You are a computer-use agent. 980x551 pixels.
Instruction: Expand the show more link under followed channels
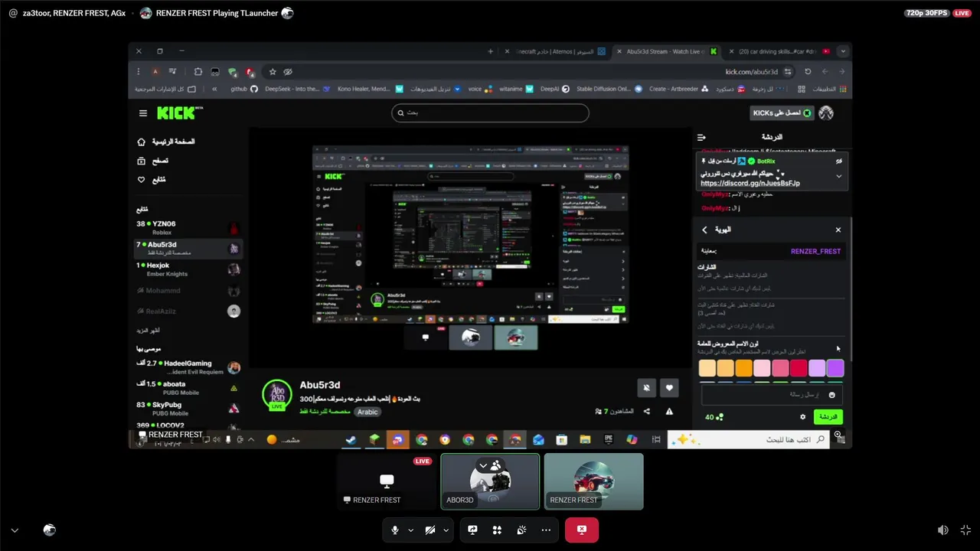coord(149,330)
